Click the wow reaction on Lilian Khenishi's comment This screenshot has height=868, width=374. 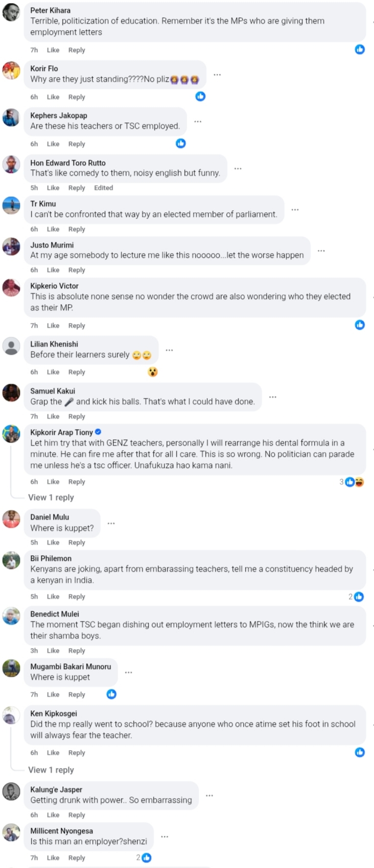pos(152,372)
